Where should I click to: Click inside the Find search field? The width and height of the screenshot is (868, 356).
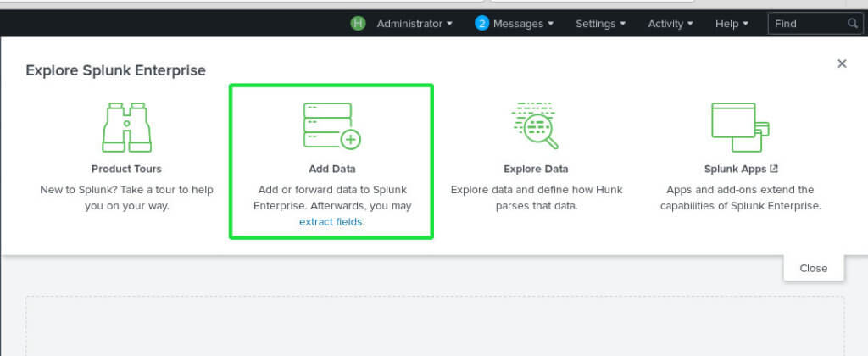(807, 24)
